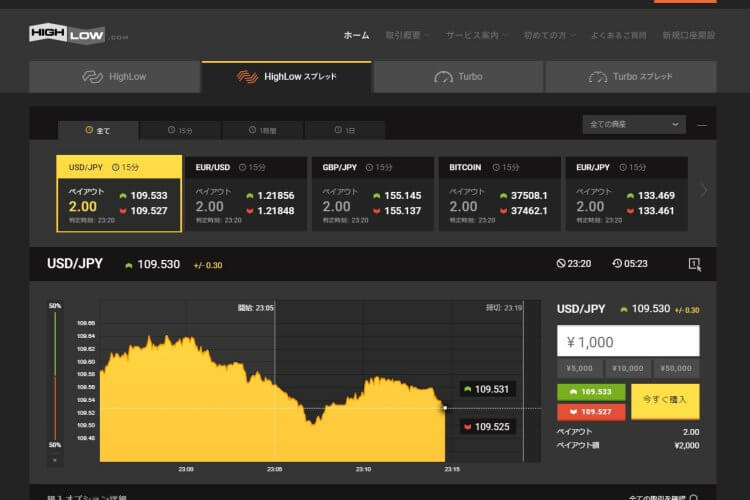Click the 締切: 23:19 deadline marker
The image size is (750, 500).
coord(504,308)
